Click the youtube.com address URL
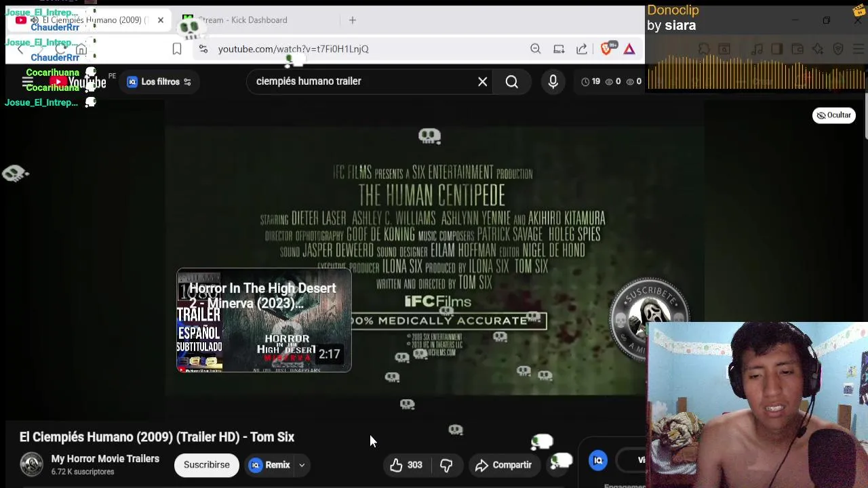Screen dimensions: 868x488 294,49
